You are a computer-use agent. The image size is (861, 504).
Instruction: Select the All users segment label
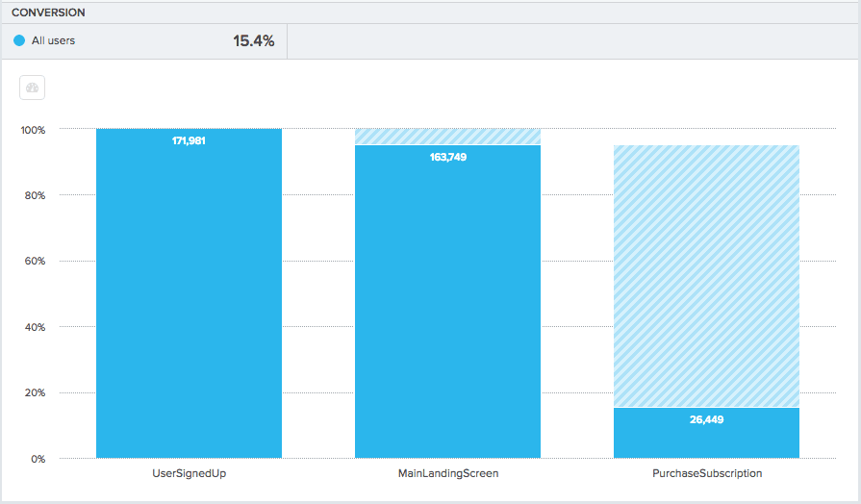(x=53, y=41)
